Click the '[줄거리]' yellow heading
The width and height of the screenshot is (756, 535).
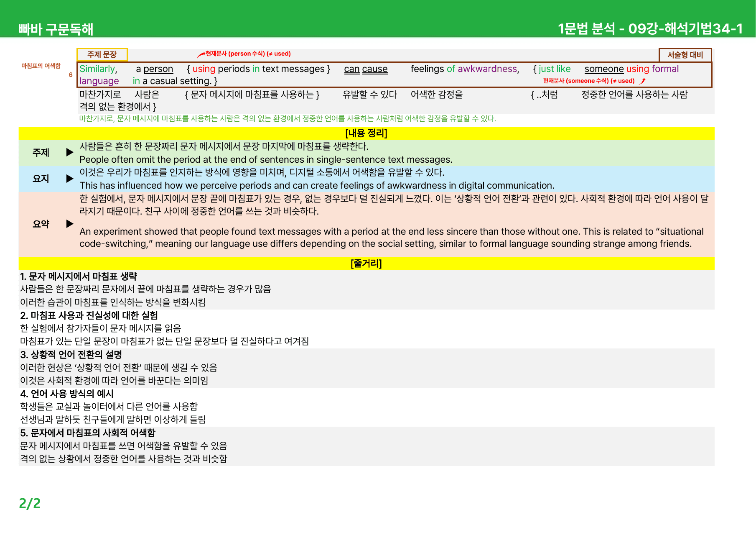click(x=367, y=264)
